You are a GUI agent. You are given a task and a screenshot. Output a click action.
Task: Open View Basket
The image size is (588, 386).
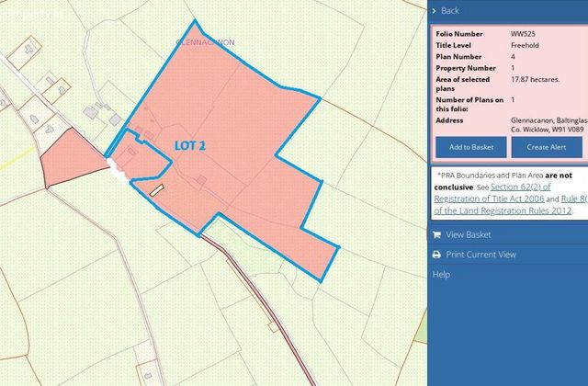469,235
